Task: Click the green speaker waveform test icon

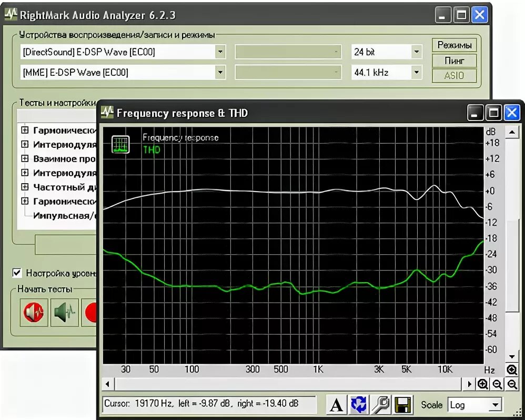Action: [x=65, y=312]
